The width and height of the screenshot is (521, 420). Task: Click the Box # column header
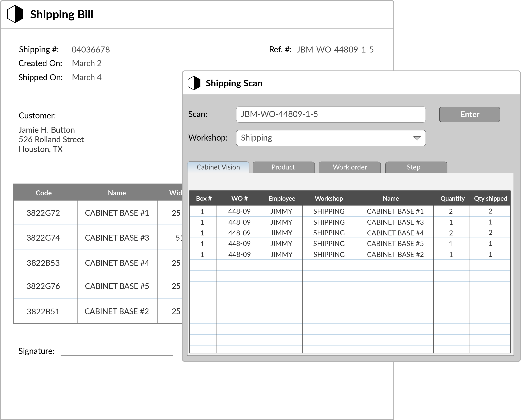point(204,198)
